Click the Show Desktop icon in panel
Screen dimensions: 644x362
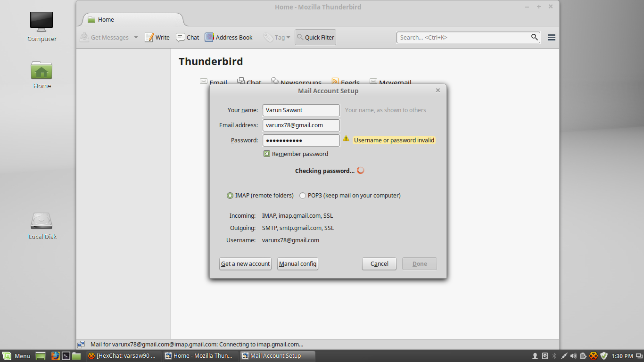(x=41, y=356)
